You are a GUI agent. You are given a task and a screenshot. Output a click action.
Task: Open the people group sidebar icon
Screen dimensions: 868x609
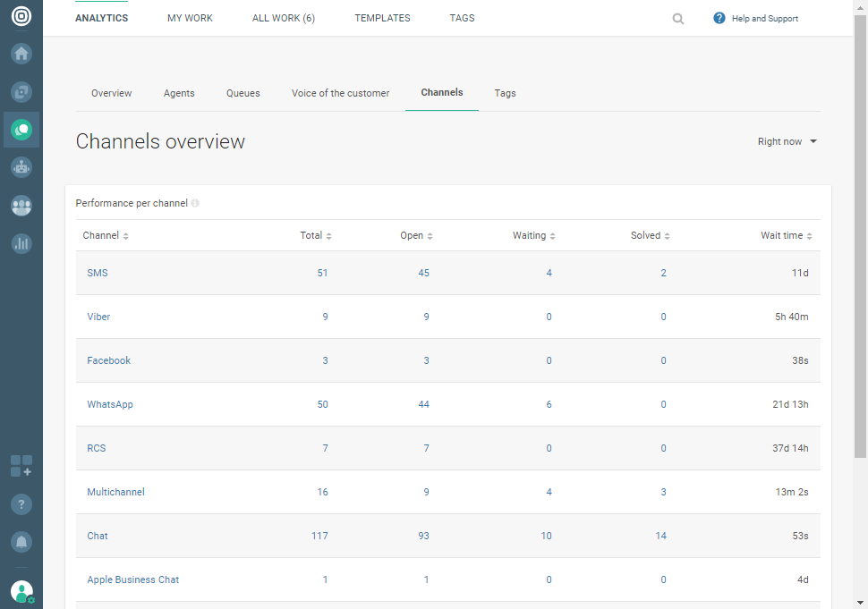pos(21,206)
